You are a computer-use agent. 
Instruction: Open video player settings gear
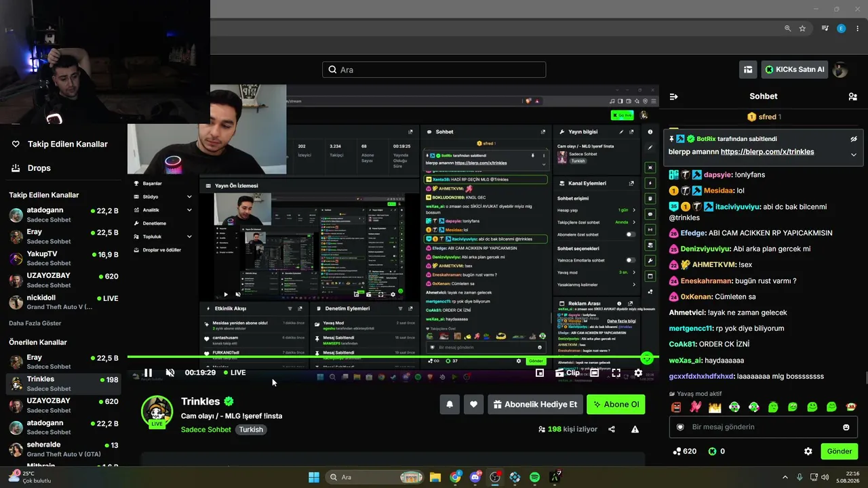(638, 373)
